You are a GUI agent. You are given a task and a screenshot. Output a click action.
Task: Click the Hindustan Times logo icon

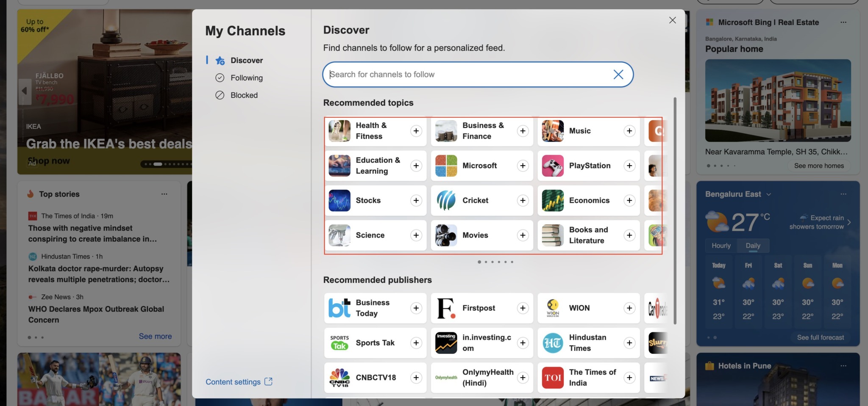[553, 342]
